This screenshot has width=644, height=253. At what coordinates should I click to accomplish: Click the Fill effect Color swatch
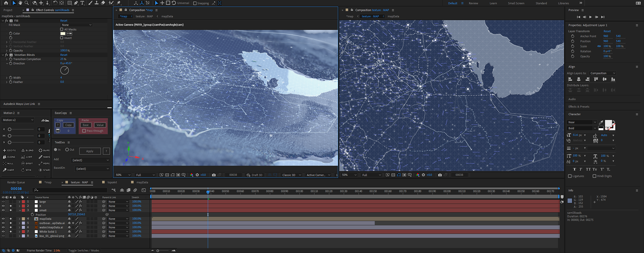click(63, 34)
